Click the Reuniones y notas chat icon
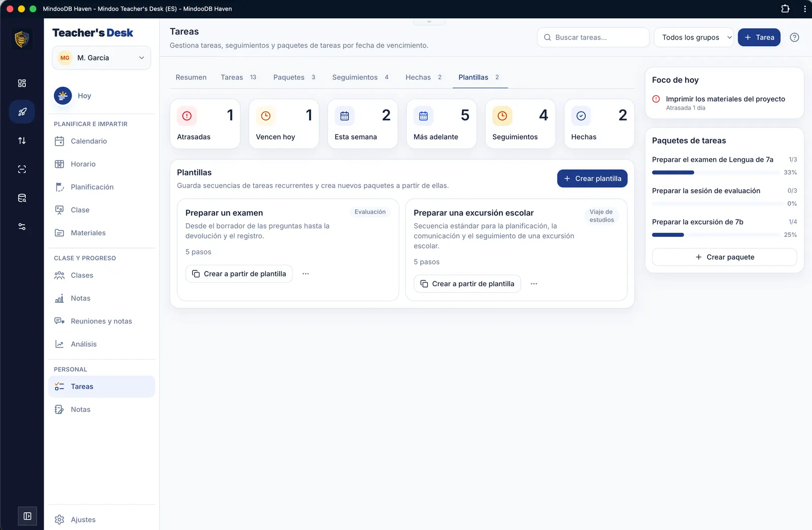The height and width of the screenshot is (530, 812). click(59, 321)
